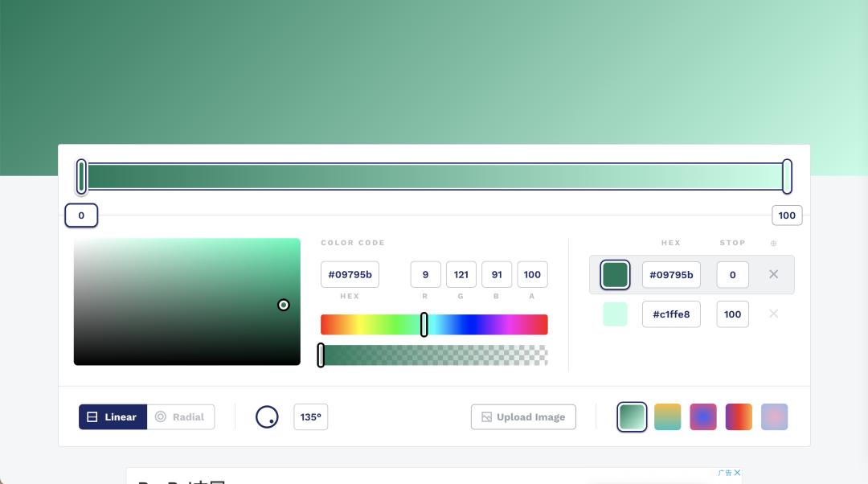Choose the purple-orange preset gradient swatch
This screenshot has height=484, width=868.
(739, 417)
